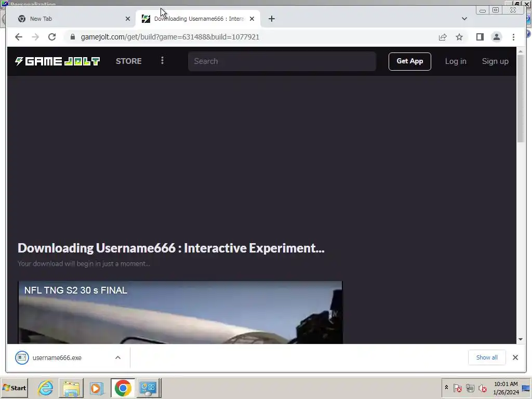Dismiss the downloads bar
Image resolution: width=532 pixels, height=399 pixels.
click(515, 357)
